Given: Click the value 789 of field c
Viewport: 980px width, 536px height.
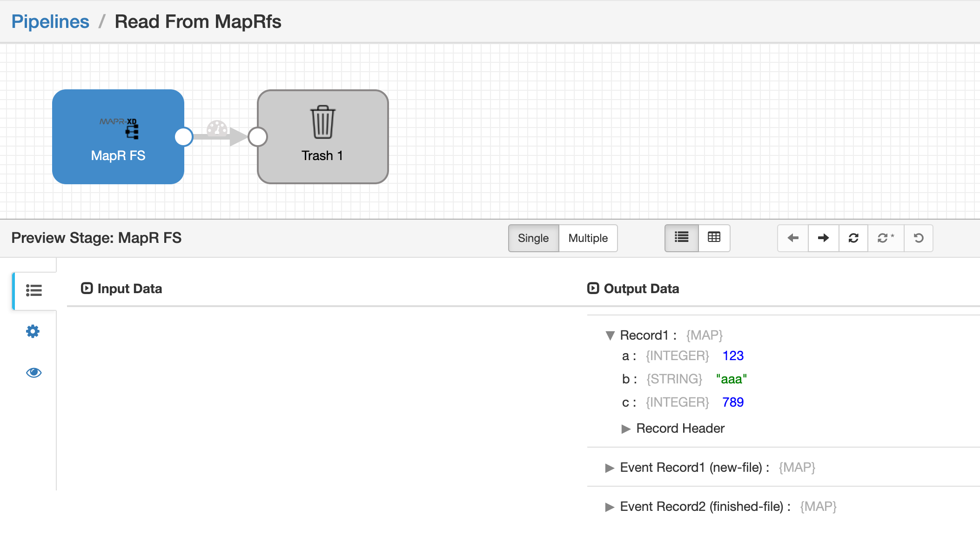Looking at the screenshot, I should tap(733, 402).
